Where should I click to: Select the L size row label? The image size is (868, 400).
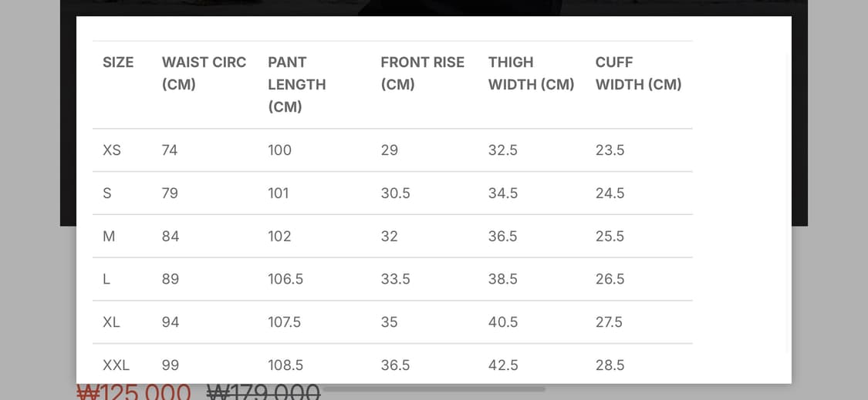tap(106, 279)
